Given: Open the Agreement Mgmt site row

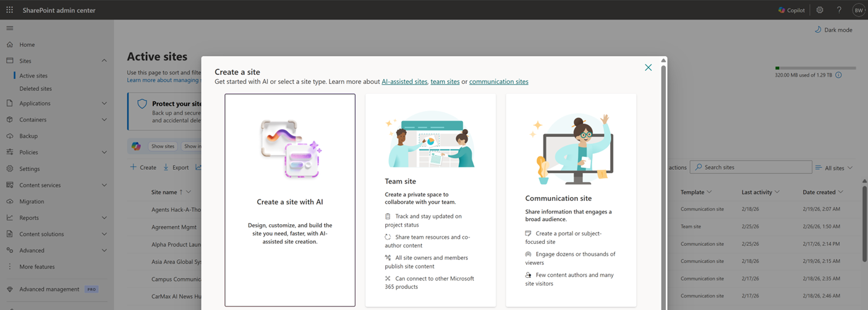Looking at the screenshot, I should pyautogui.click(x=174, y=227).
